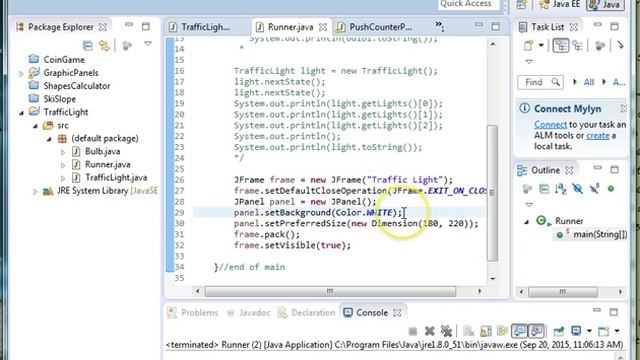This screenshot has width=640, height=360.
Task: Click the Open Console icon
Action: 604,331
